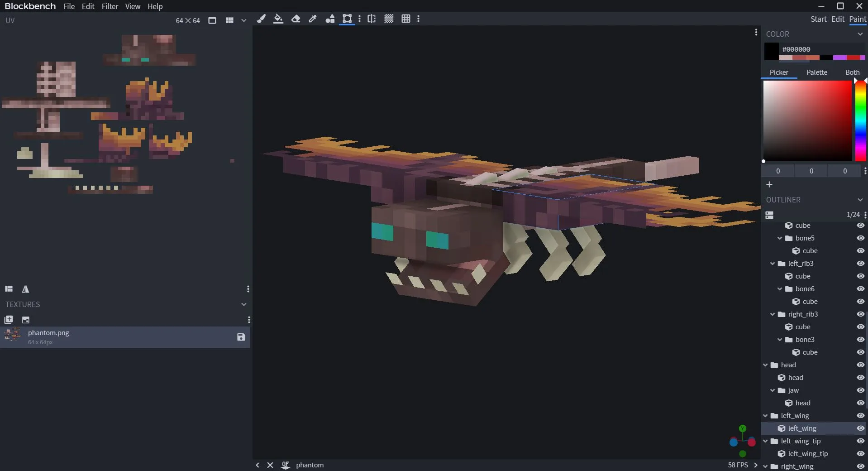
Task: Toggle the pixel grid display
Action: 406,19
